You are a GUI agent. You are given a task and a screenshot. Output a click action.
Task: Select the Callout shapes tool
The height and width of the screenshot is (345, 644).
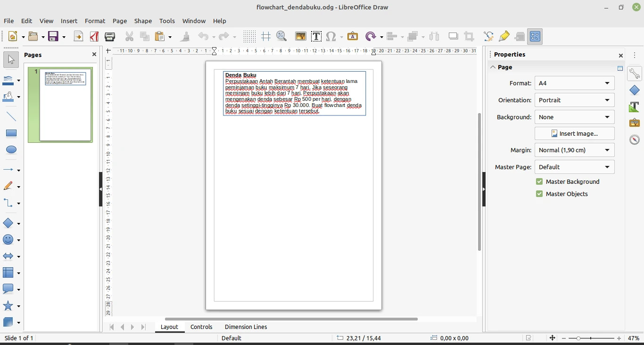(8, 289)
